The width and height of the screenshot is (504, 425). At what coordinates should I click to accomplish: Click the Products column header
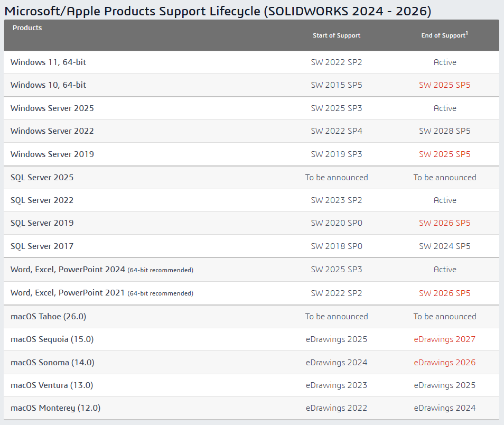coord(27,27)
